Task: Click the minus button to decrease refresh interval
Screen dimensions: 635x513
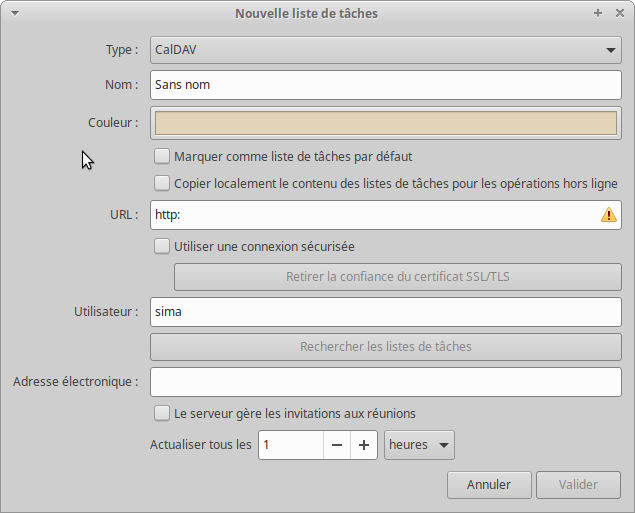Action: (x=337, y=445)
